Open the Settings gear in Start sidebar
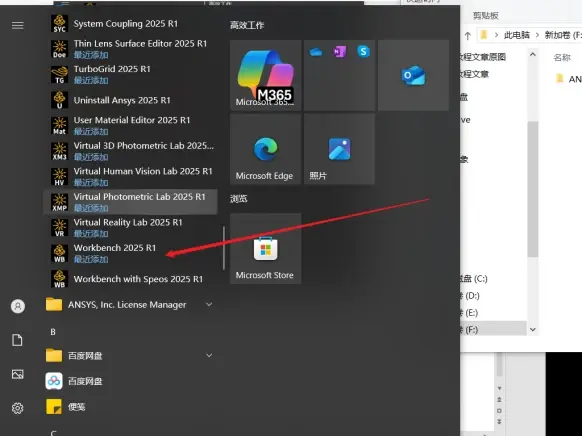Screen dimensions: 582x437 (17, 408)
